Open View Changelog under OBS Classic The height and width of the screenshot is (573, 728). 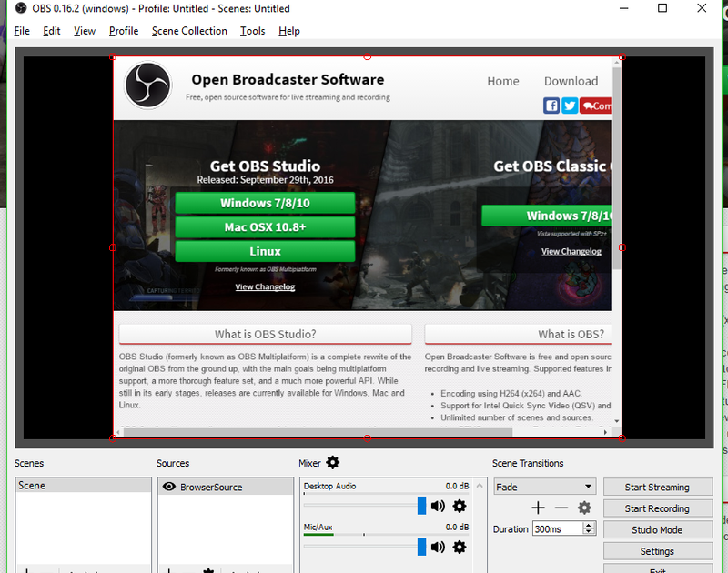pyautogui.click(x=571, y=251)
